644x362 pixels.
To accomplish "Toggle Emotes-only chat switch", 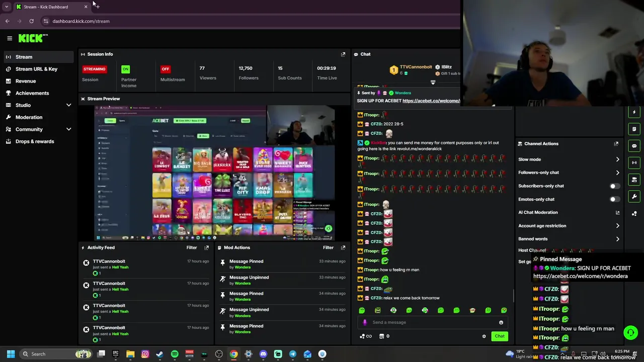I will [614, 200].
